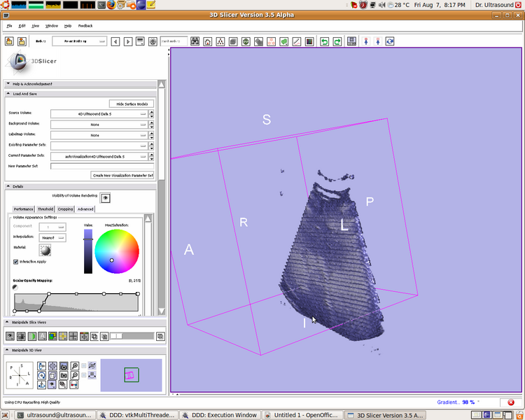This screenshot has width=525, height=420.
Task: Click the zoom-out magnifier in 3D view controls
Action: point(74,375)
